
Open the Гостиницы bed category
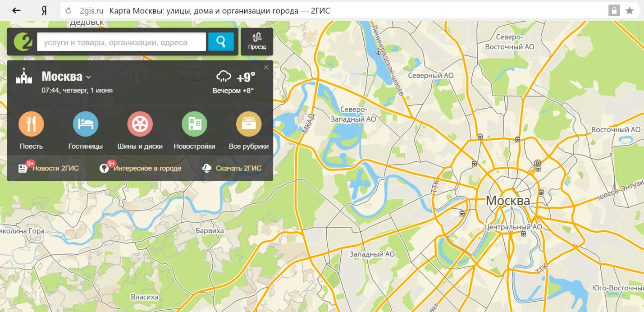(x=86, y=124)
